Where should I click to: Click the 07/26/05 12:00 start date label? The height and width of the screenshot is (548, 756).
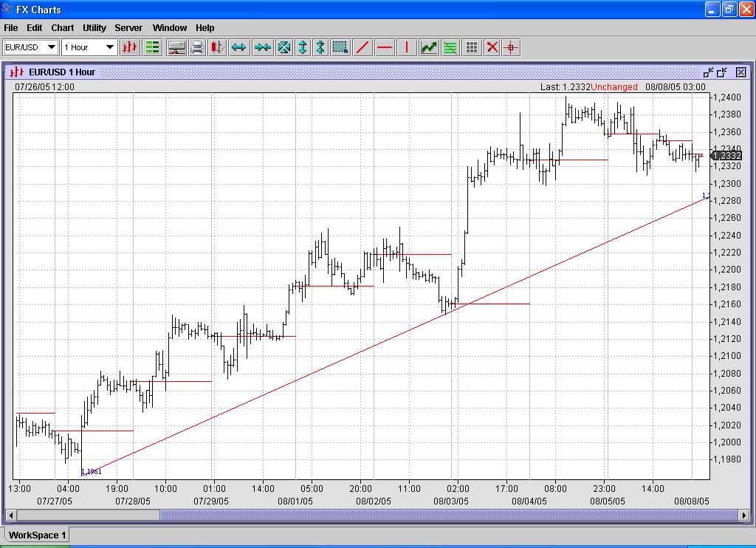[44, 87]
